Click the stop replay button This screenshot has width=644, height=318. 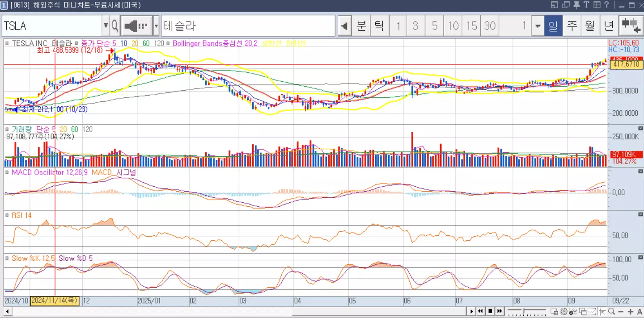pos(490,311)
